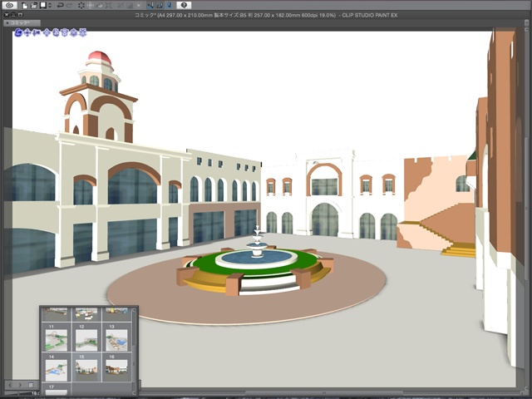Choose camera preset thumbnail 13

[117, 337]
